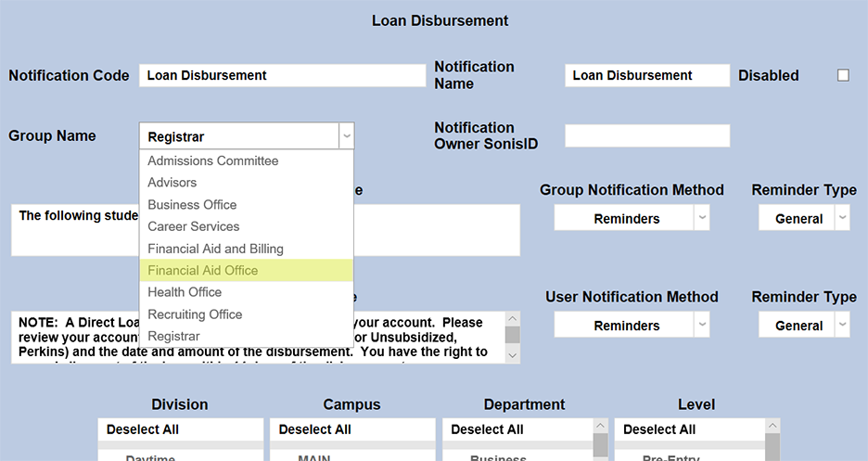Select highlighted Financial Aid Office option
Viewport: 868px width, 461px height.
pyautogui.click(x=247, y=271)
